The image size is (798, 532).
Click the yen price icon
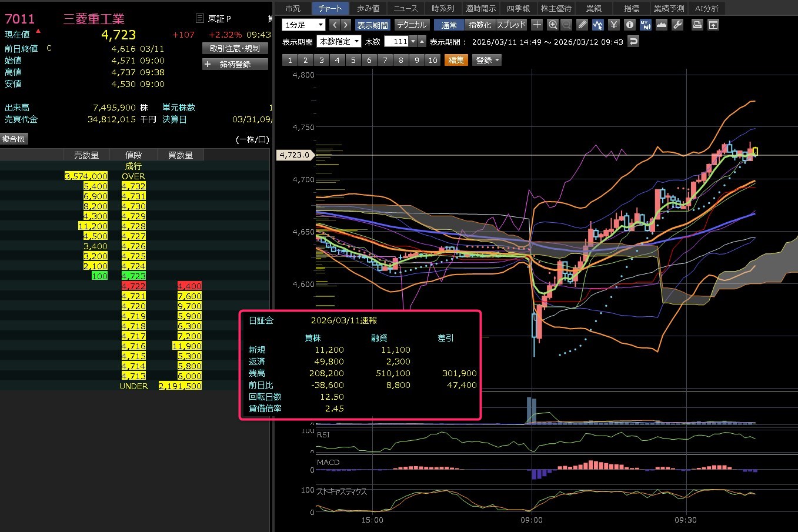click(614, 25)
